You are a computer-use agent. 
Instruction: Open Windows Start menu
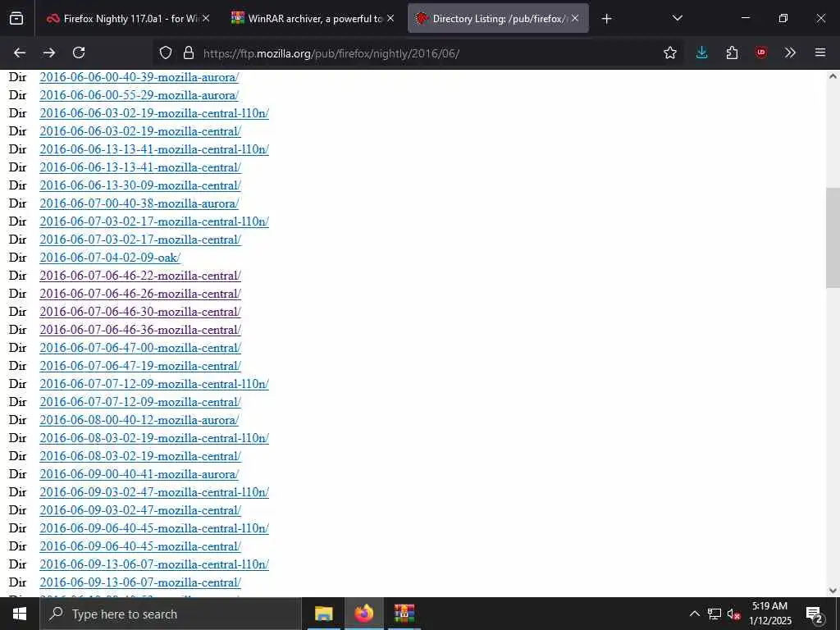click(x=20, y=614)
